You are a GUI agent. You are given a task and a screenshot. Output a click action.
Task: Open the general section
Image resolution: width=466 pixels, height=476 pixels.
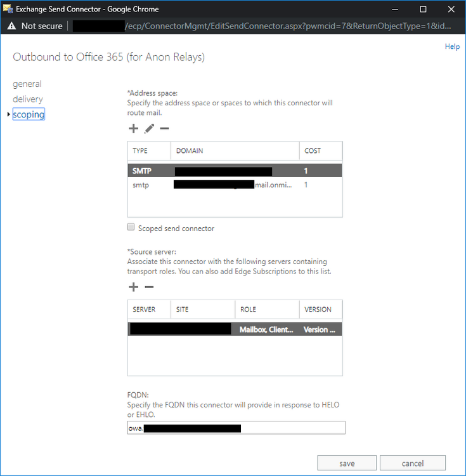tap(27, 84)
